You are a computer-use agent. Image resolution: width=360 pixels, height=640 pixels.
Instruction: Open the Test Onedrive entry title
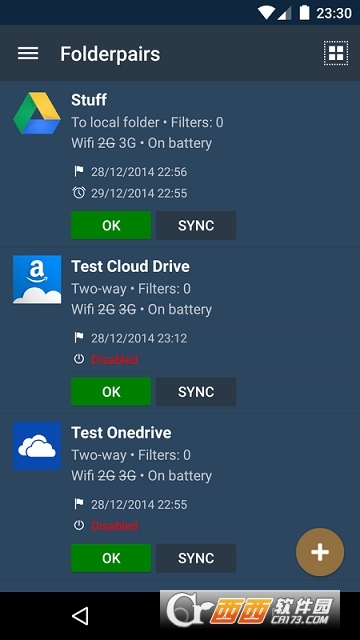122,433
